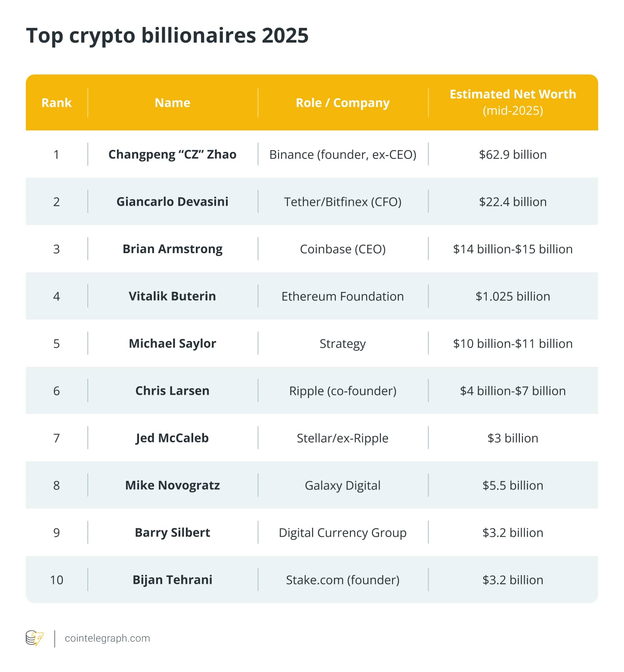Click Vitalik Buterin in the table
624x672 pixels.
[x=172, y=296]
